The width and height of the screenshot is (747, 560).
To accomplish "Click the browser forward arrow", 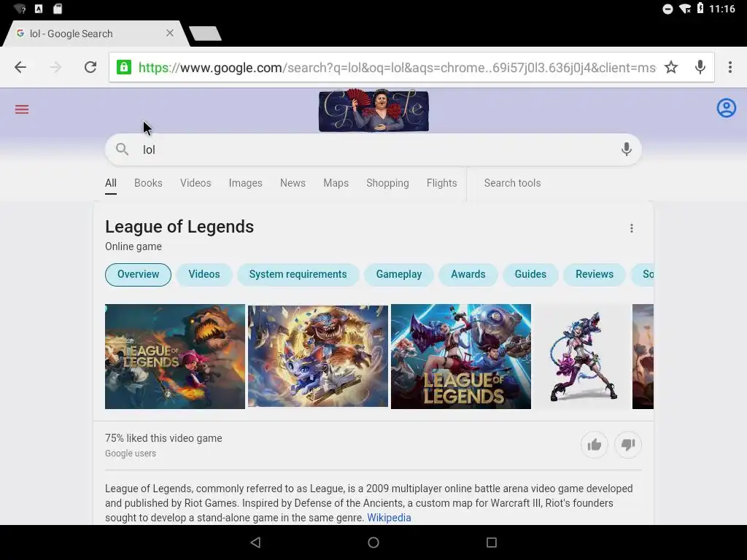I will (55, 67).
